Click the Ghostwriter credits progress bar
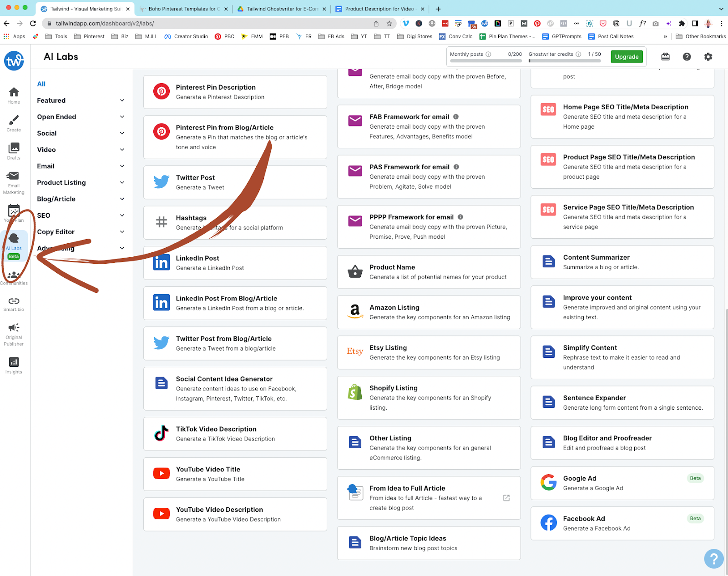Screen dimensions: 728x576 click(565, 60)
